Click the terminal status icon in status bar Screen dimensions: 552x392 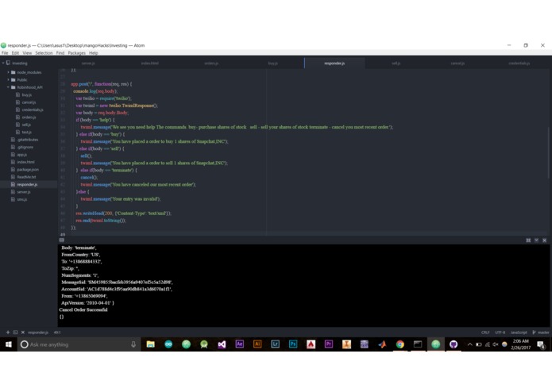[x=16, y=332]
